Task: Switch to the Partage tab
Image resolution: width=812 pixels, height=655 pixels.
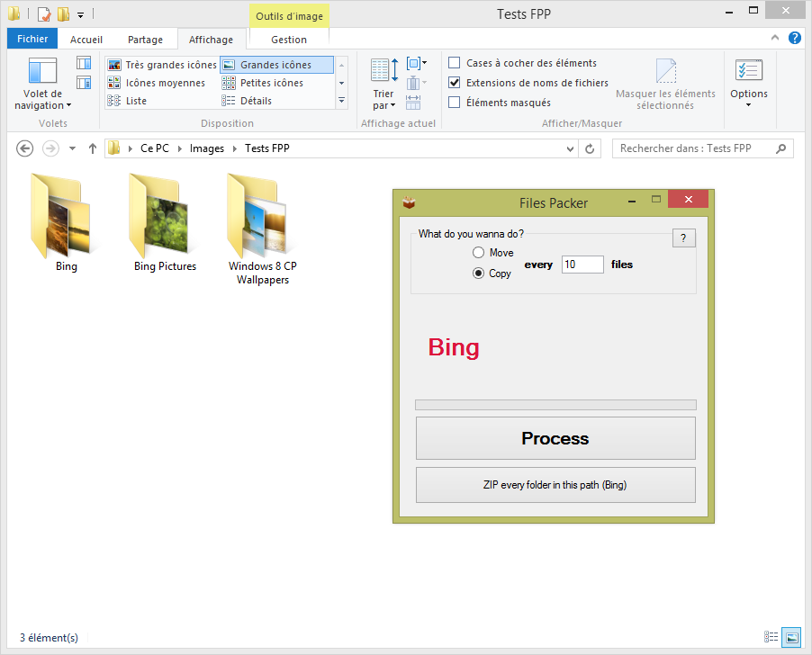Action: (145, 40)
